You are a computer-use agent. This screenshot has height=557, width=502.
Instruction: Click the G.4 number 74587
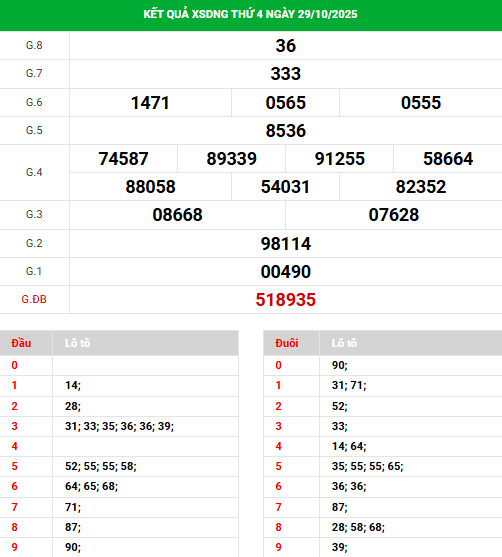(123, 159)
